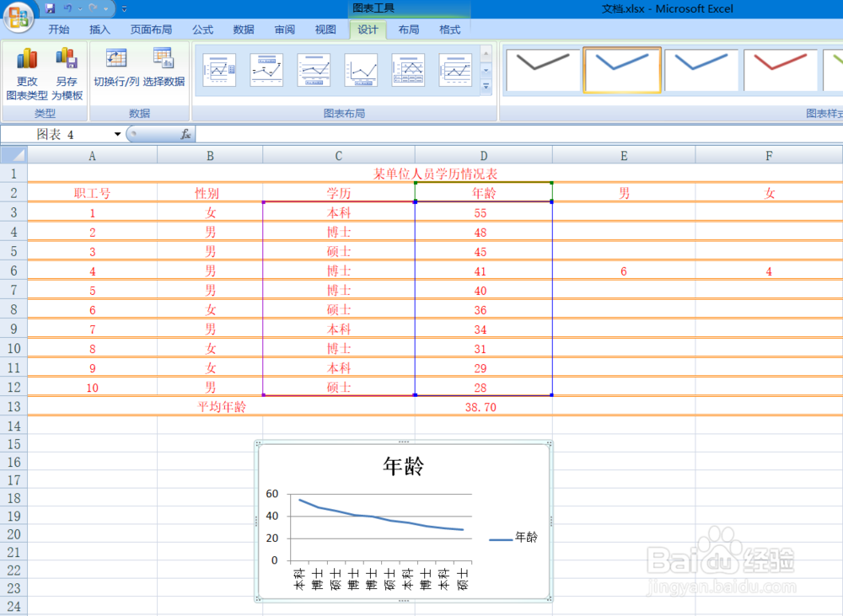Click the 职工号 header cell

93,193
